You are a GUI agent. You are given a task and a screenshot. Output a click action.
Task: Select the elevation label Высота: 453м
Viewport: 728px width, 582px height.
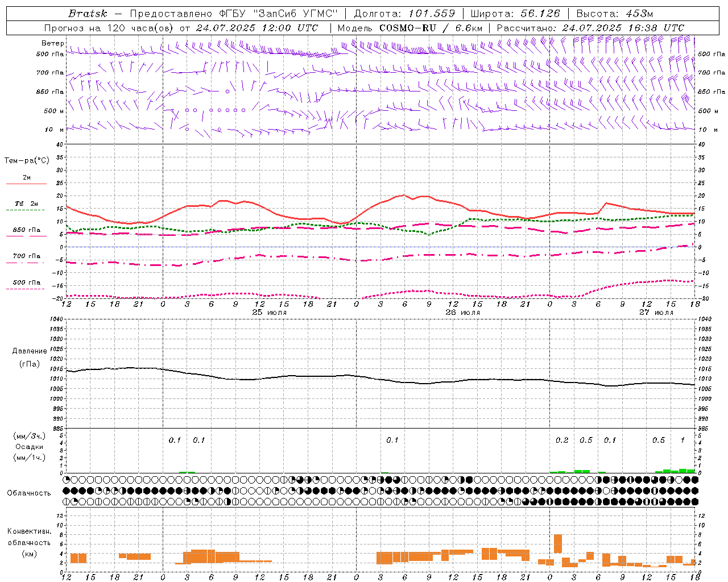tap(615, 14)
